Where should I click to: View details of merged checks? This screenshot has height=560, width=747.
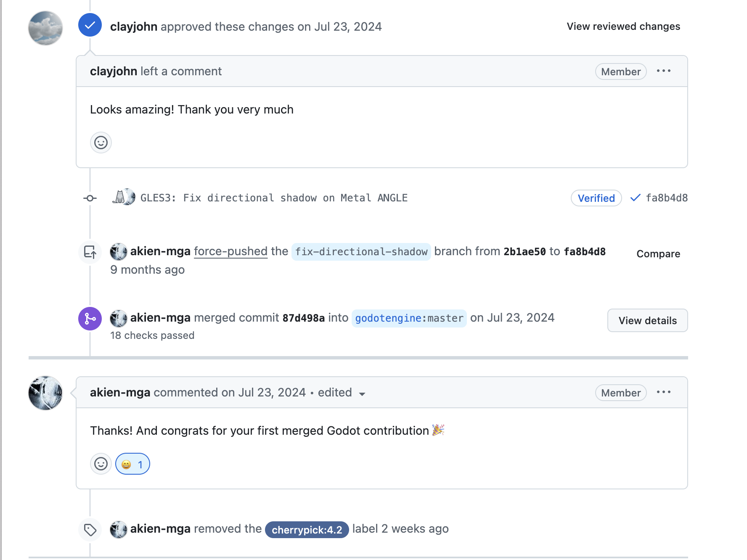click(647, 321)
